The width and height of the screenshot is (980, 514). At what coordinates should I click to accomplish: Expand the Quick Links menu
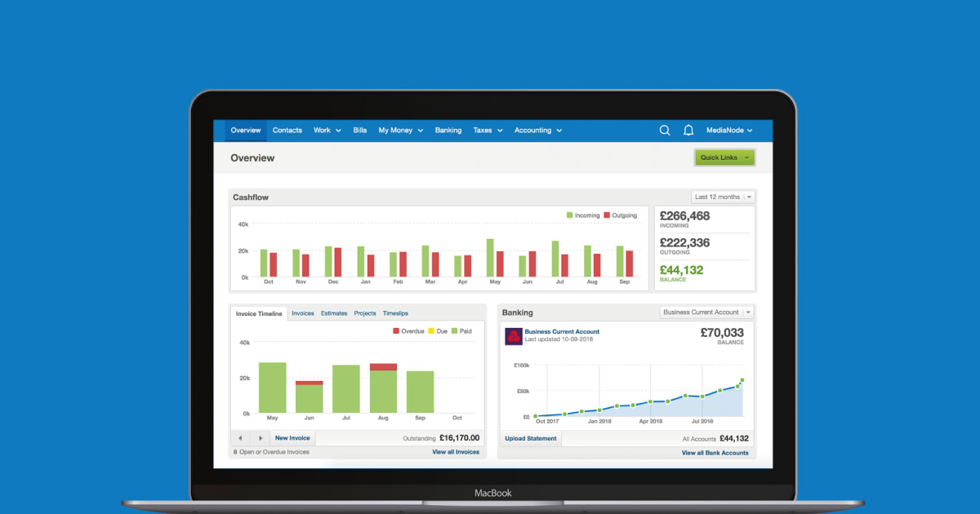(x=724, y=157)
